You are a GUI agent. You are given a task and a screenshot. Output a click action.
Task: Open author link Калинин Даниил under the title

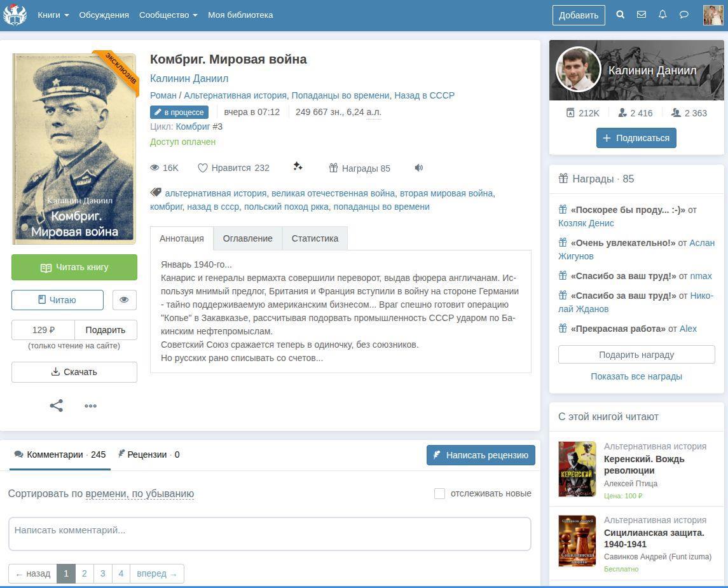coord(189,78)
